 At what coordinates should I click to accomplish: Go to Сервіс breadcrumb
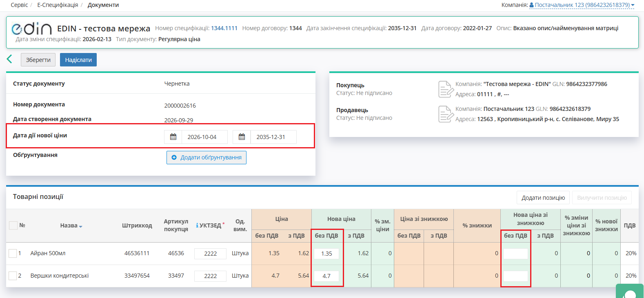[x=19, y=5]
